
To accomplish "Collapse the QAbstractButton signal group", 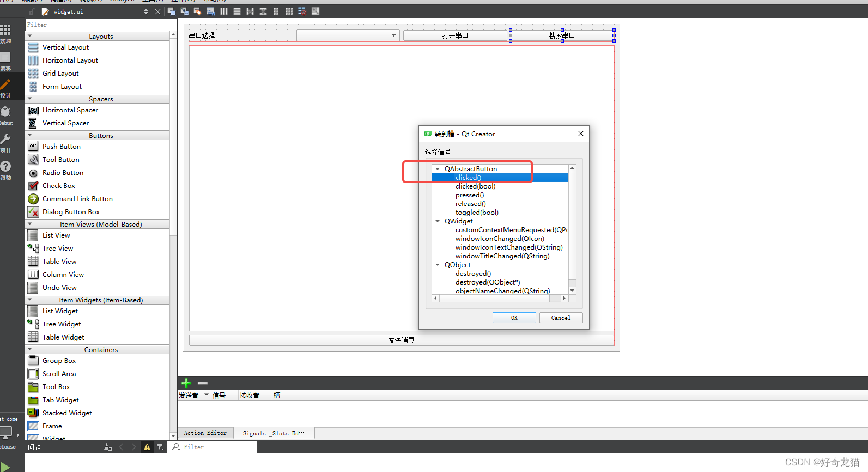I will pyautogui.click(x=438, y=169).
